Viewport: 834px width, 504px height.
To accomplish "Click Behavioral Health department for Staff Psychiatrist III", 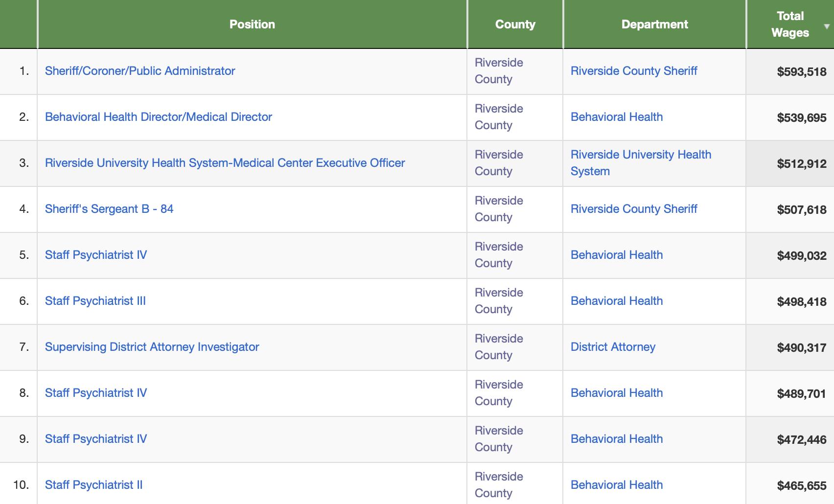I will pos(617,301).
